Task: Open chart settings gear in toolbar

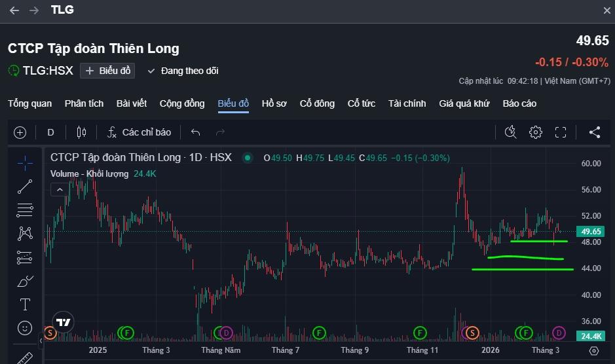Action: [535, 132]
